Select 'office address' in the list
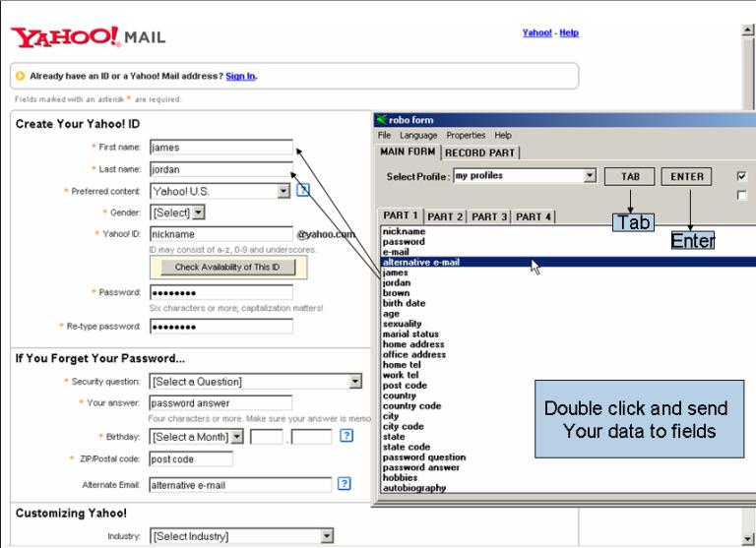 tap(414, 354)
